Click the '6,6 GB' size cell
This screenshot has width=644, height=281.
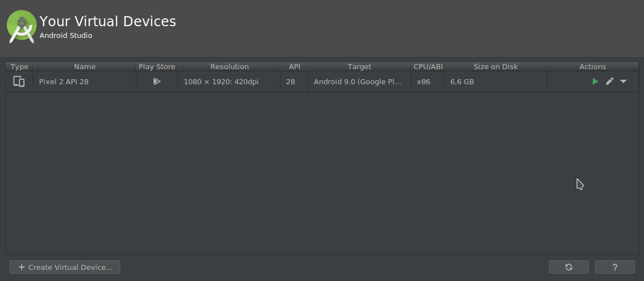point(496,81)
